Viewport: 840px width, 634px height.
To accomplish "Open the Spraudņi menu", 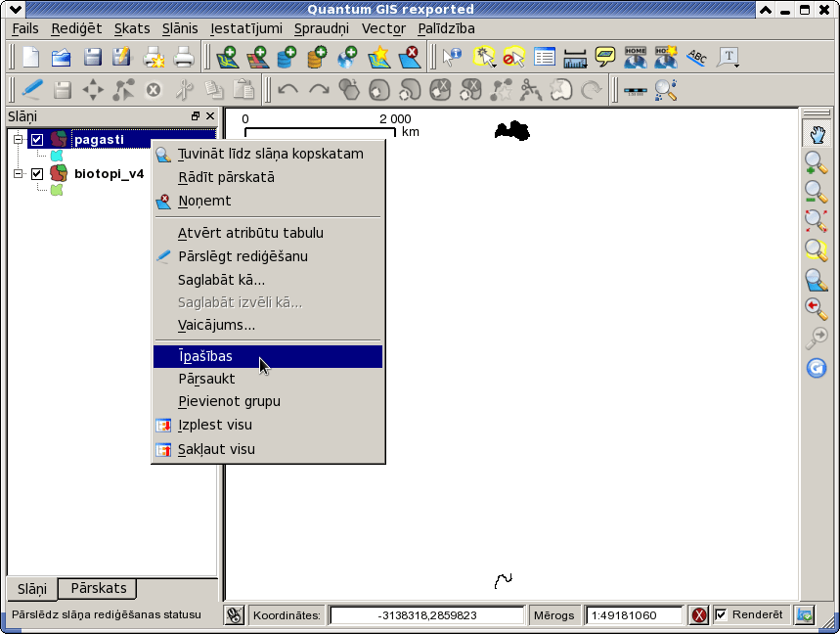I will click(x=322, y=28).
